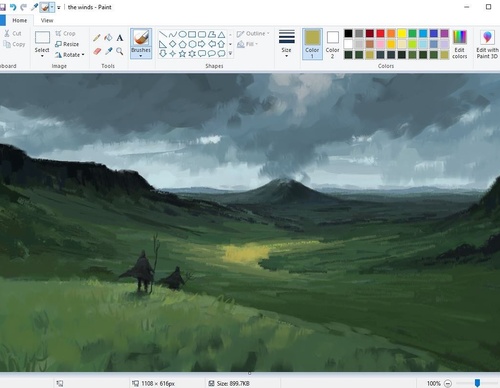The height and width of the screenshot is (388, 500).
Task: Expand the full Shapes gallery
Action: tap(230, 53)
